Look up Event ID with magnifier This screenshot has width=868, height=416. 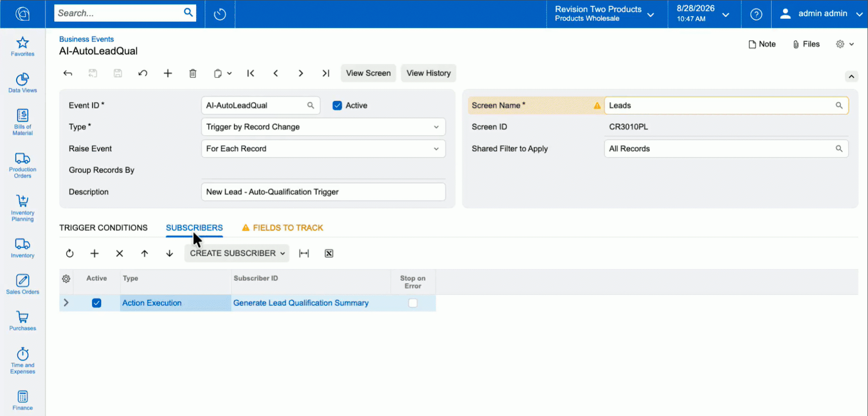[311, 105]
